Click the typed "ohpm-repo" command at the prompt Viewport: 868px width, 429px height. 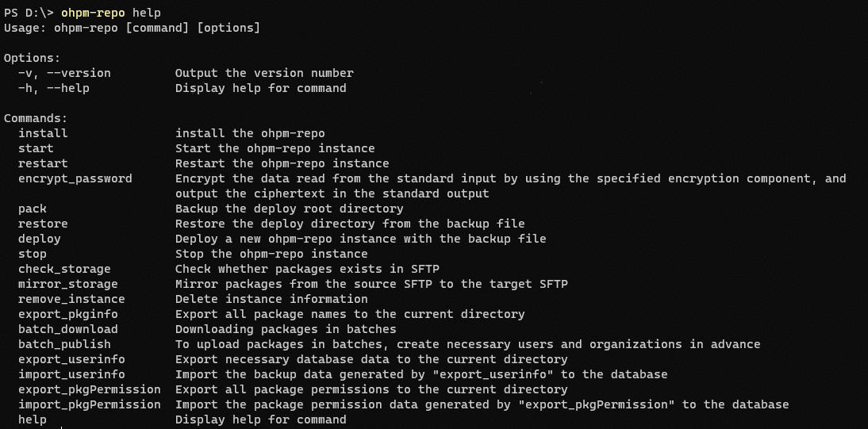coord(93,13)
